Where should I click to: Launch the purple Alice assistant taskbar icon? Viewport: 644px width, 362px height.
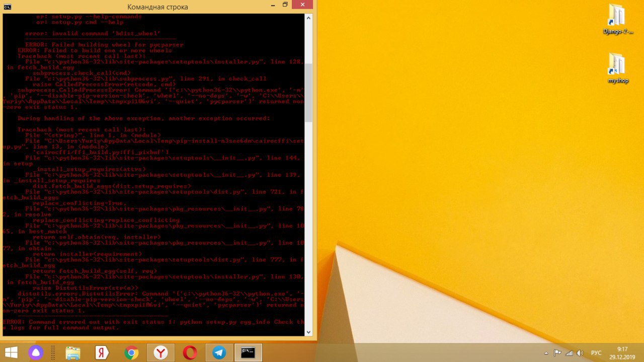[x=36, y=352]
